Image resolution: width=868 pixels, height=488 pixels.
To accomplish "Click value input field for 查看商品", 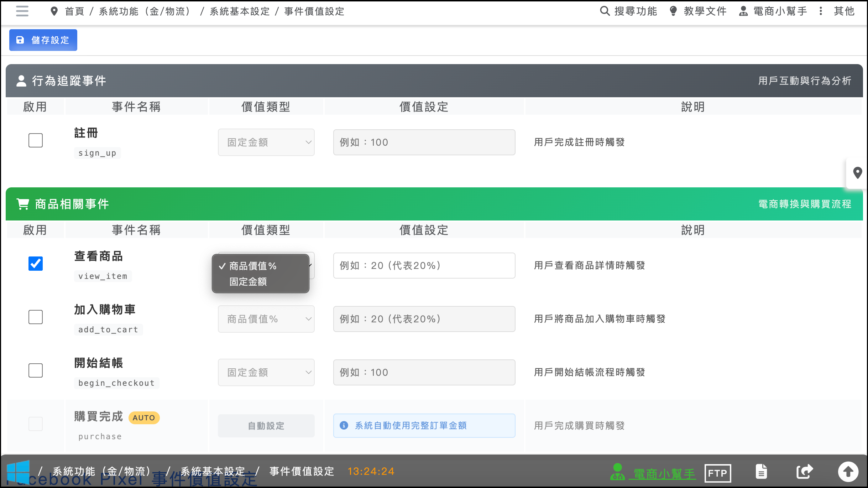I will pyautogui.click(x=424, y=265).
